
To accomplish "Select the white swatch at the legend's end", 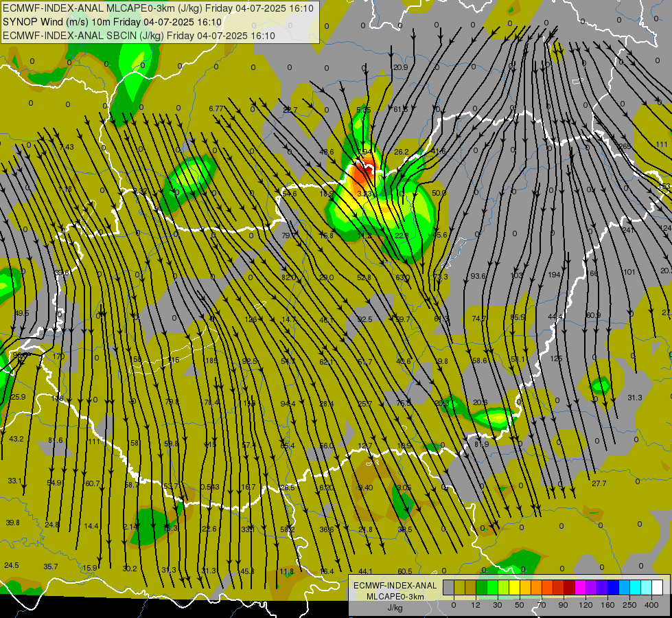I will (x=658, y=587).
